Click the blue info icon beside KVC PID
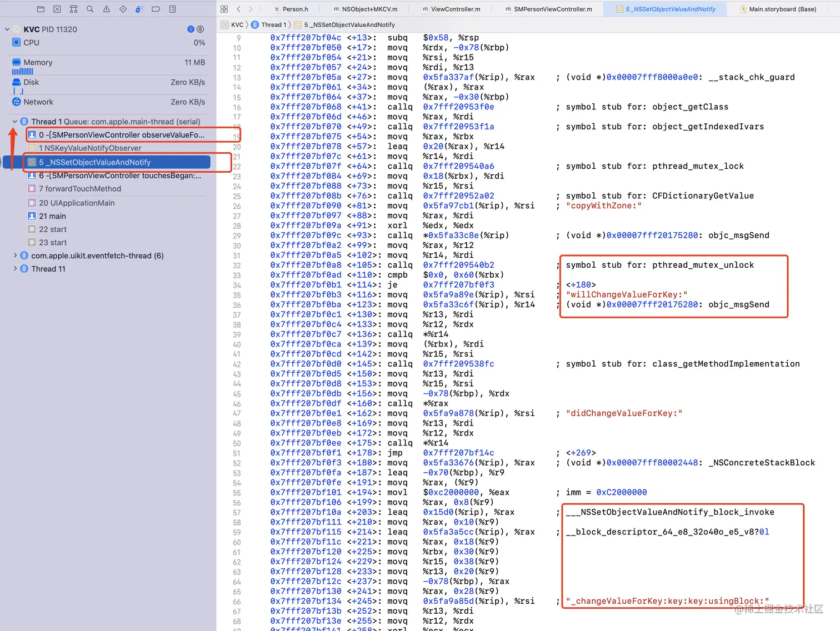 click(x=191, y=29)
